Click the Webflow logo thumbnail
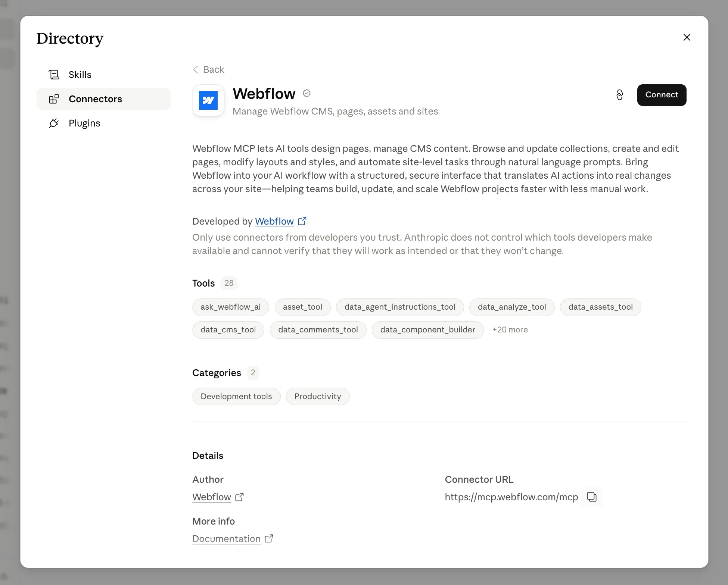Screen dimensions: 728x585 [x=208, y=100]
